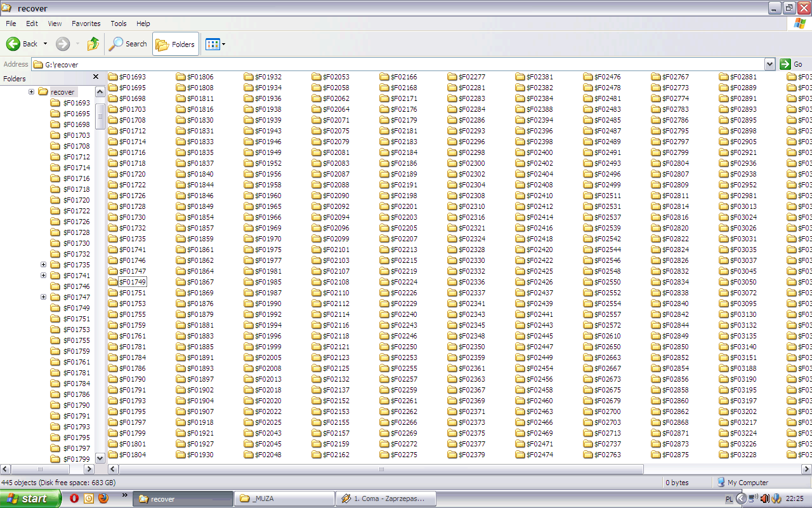Switch to the '1. Coma - Zaprzepas...' taskbar item
The image size is (812, 508).
(386, 499)
